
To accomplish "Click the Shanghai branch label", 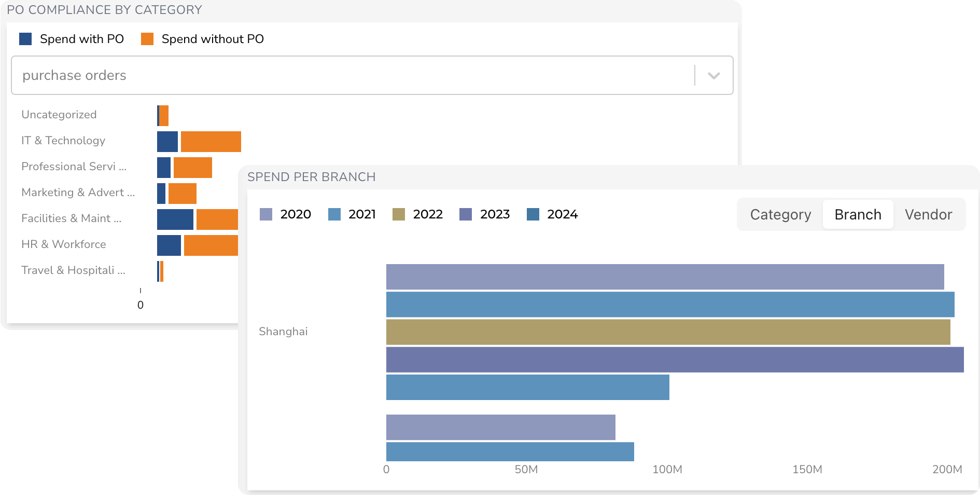I will click(283, 332).
